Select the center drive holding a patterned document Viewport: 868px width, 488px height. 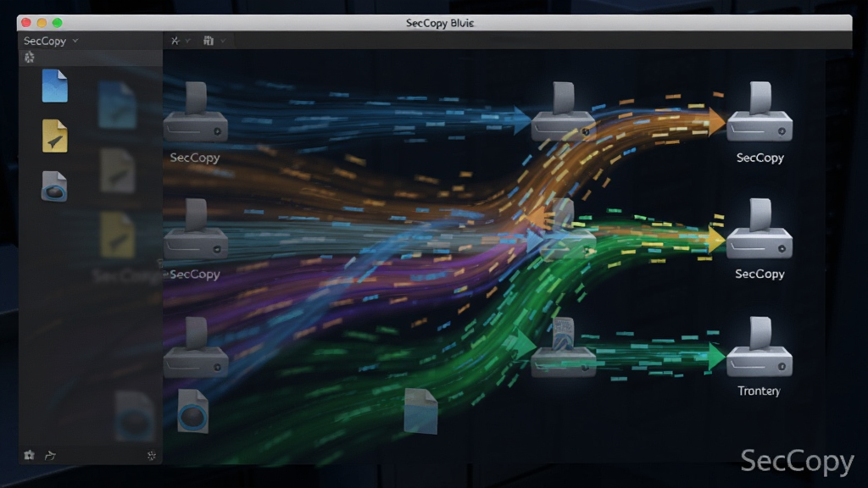563,347
